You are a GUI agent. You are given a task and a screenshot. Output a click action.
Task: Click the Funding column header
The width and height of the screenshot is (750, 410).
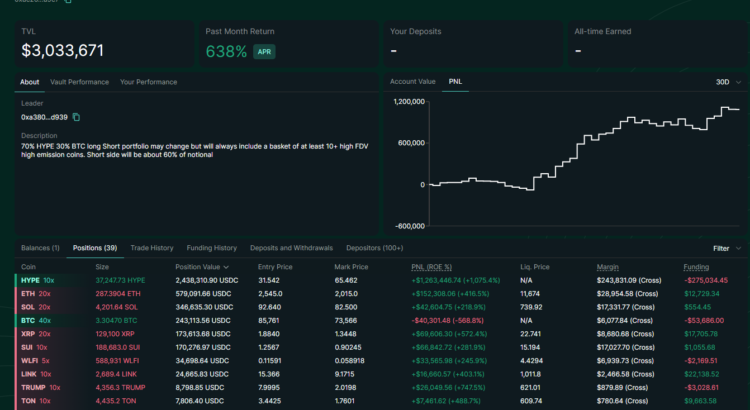pyautogui.click(x=696, y=267)
